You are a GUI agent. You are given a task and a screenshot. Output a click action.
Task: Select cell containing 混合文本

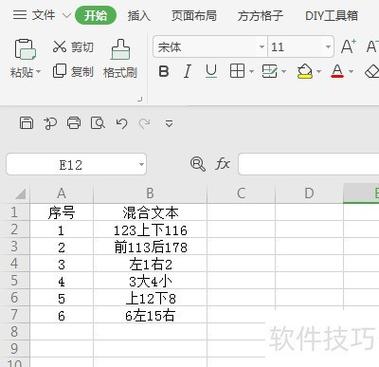pyautogui.click(x=150, y=212)
